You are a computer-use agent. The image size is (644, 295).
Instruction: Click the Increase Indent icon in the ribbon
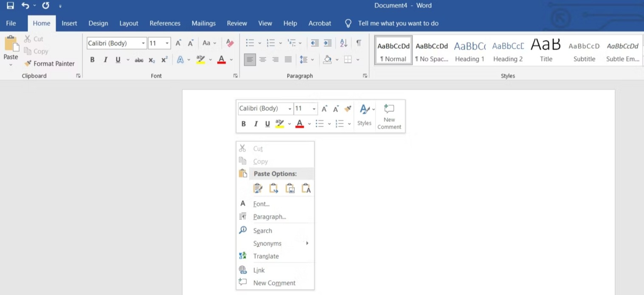pyautogui.click(x=328, y=43)
